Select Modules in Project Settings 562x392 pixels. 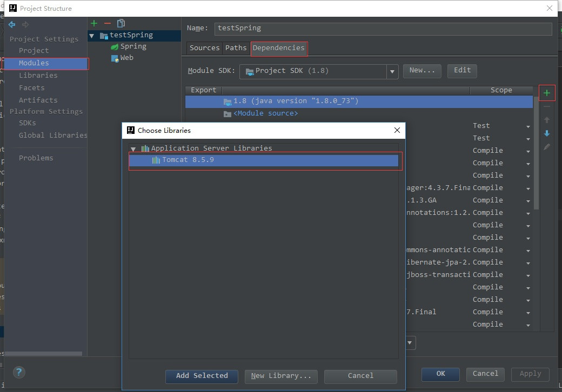pyautogui.click(x=45, y=63)
